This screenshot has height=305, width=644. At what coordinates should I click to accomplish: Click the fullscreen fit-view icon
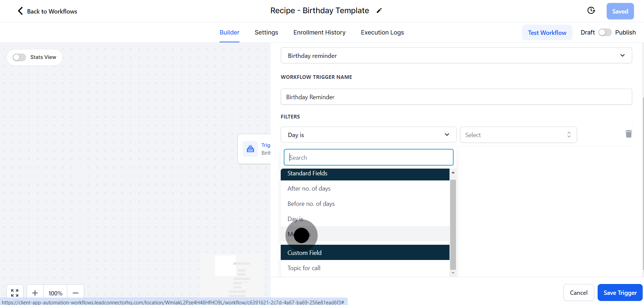pos(15,293)
